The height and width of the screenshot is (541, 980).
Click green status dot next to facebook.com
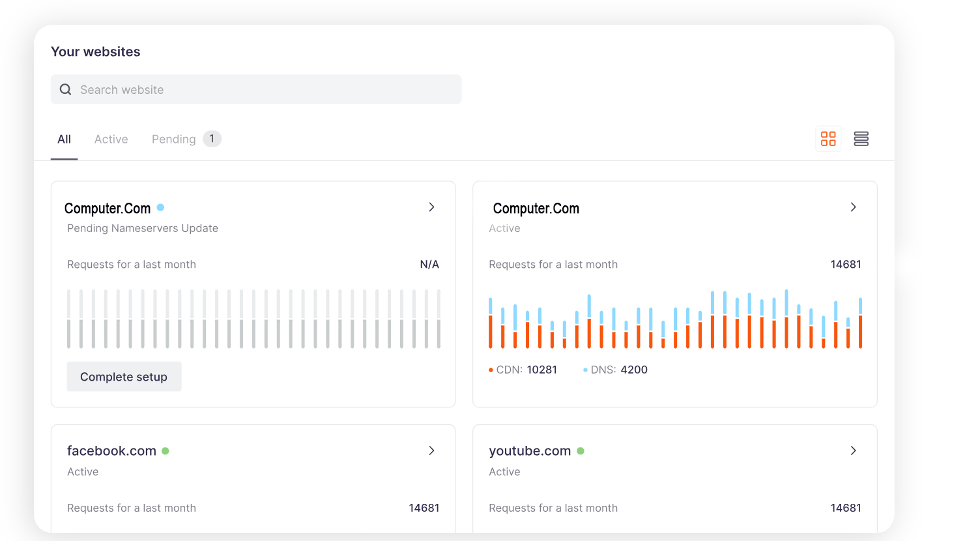click(166, 451)
